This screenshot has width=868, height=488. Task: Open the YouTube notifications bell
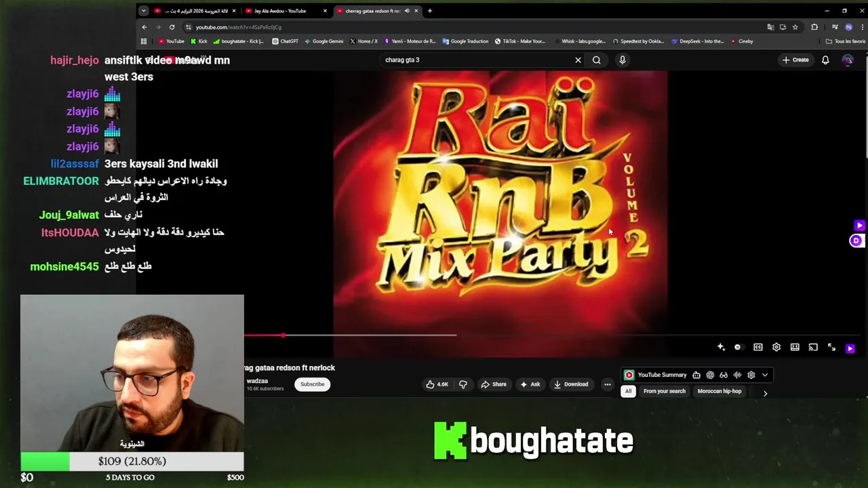tap(825, 60)
